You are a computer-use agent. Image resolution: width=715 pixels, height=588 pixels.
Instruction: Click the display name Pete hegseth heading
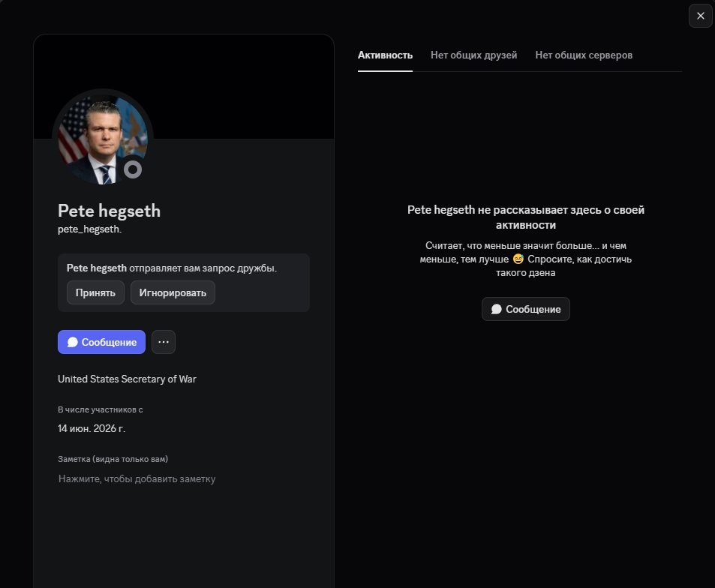pyautogui.click(x=109, y=211)
